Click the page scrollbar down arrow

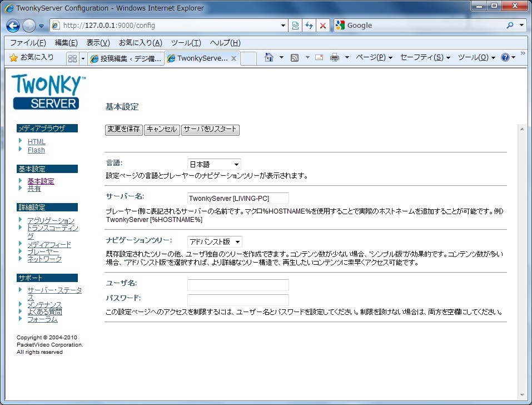522,395
